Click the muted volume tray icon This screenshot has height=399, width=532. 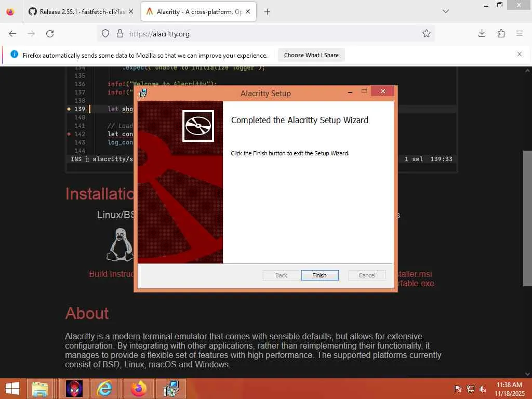(x=483, y=389)
